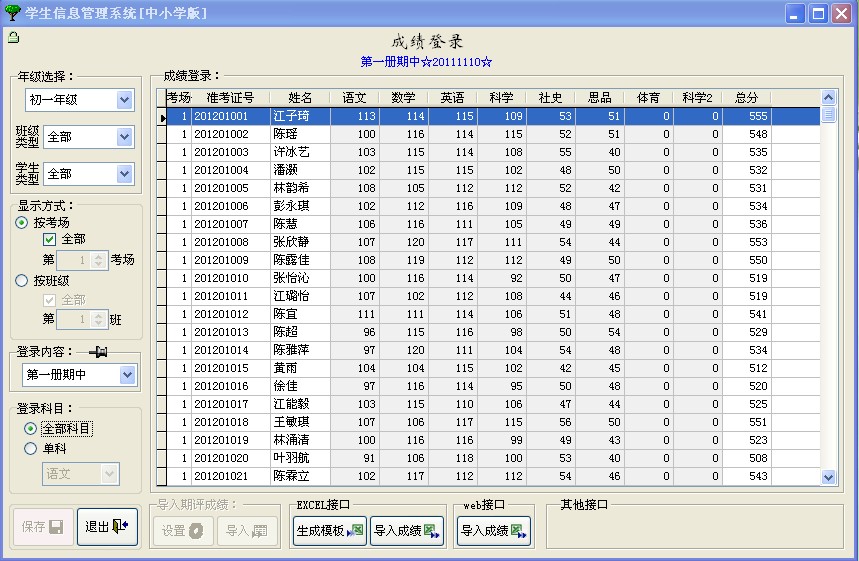
Task: Click the 英语 column header
Action: pyautogui.click(x=453, y=98)
